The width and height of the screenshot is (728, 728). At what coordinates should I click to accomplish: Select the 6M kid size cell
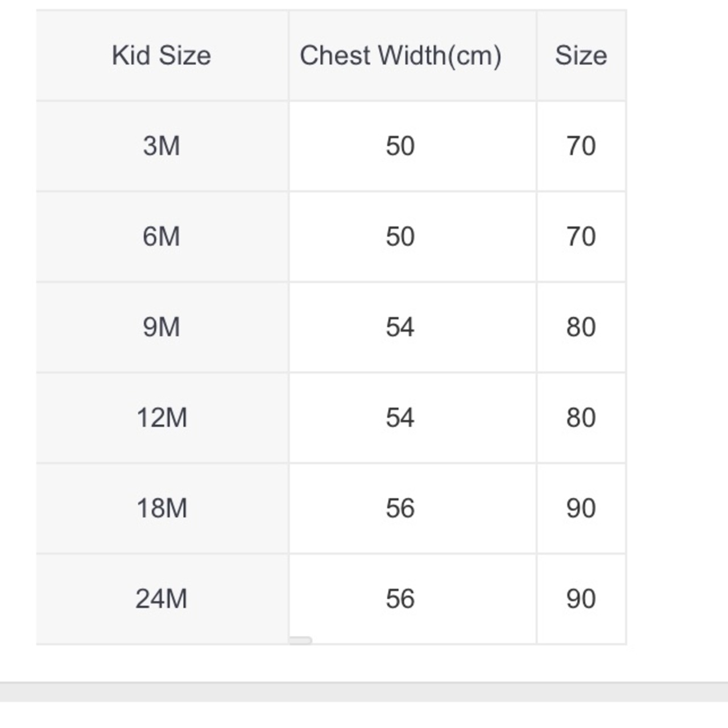(x=162, y=237)
